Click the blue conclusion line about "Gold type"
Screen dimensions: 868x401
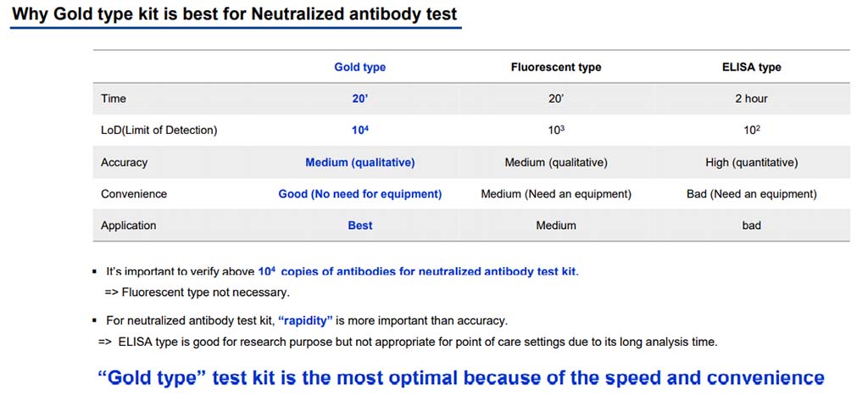[x=461, y=377]
